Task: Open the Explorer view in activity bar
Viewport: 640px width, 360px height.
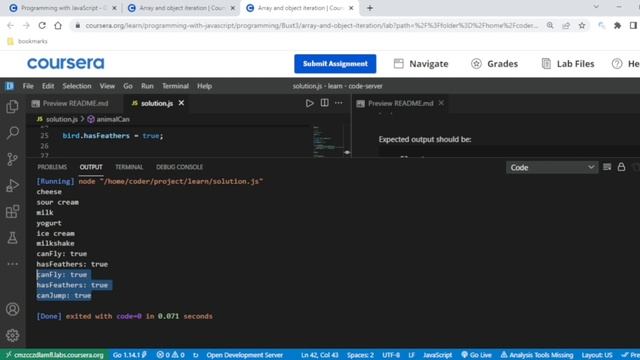Action: tap(12, 107)
